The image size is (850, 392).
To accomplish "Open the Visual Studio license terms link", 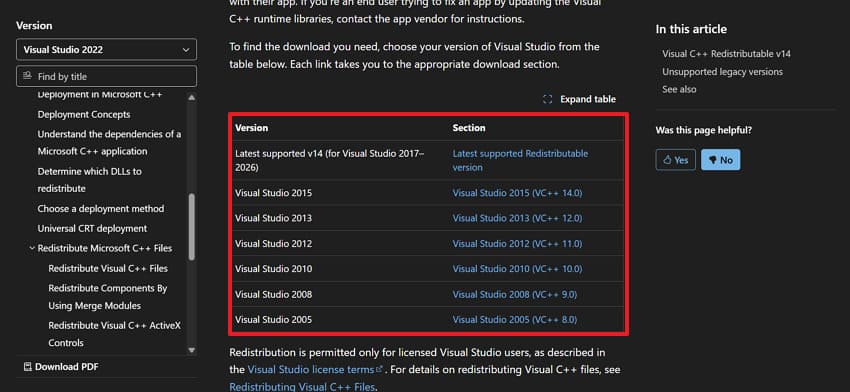I will click(x=315, y=370).
